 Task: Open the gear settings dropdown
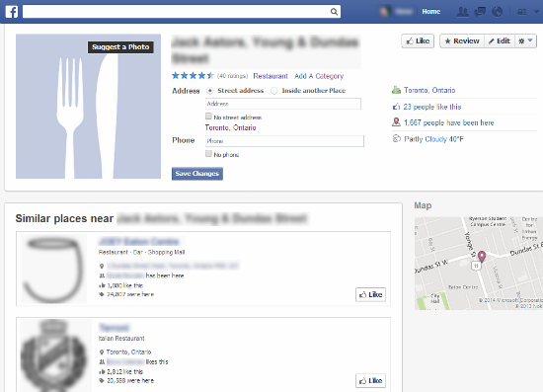(525, 40)
